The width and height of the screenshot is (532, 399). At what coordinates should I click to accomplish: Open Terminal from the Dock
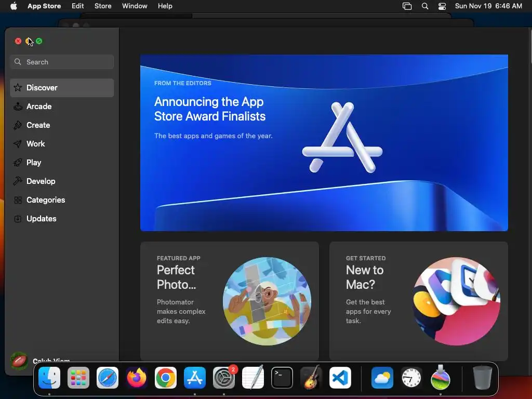[282, 378]
